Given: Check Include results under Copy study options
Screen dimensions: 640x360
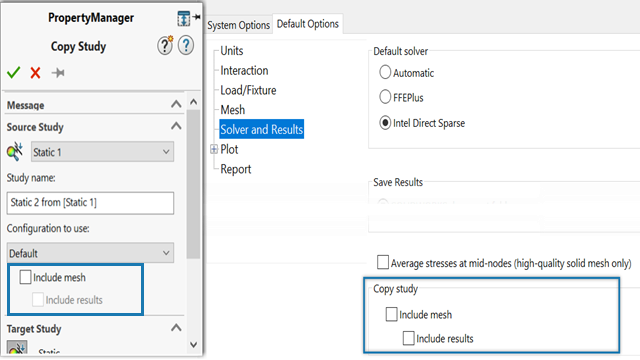Looking at the screenshot, I should 409,338.
